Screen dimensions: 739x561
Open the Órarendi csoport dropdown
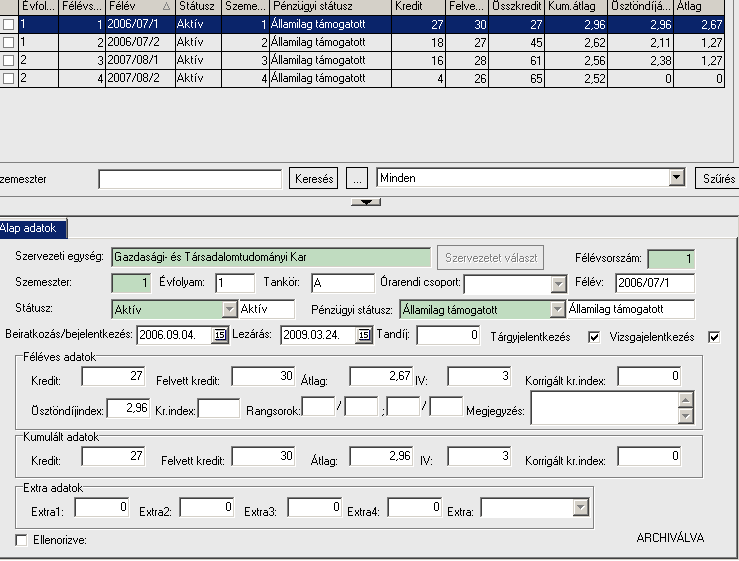[x=558, y=284]
